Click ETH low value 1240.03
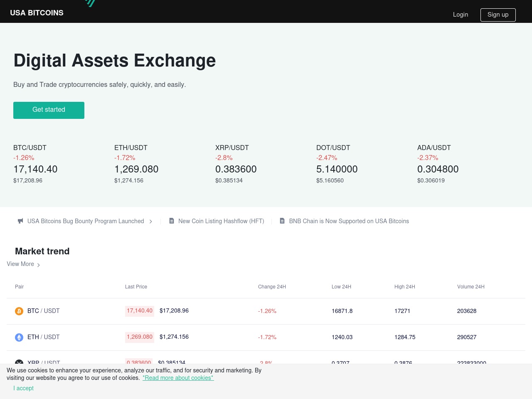The height and width of the screenshot is (399, 532). pyautogui.click(x=342, y=337)
